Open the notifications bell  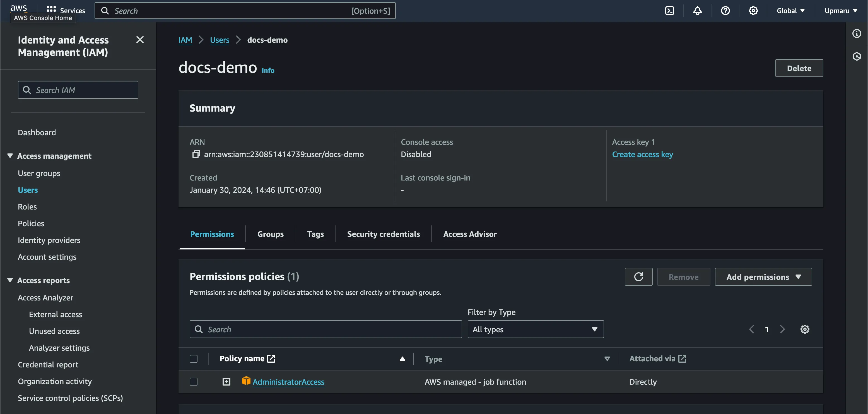[x=698, y=11]
